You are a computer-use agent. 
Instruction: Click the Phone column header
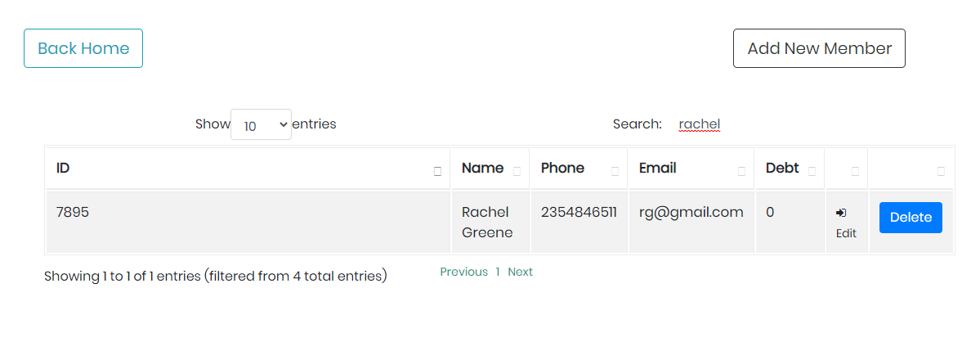coord(579,169)
